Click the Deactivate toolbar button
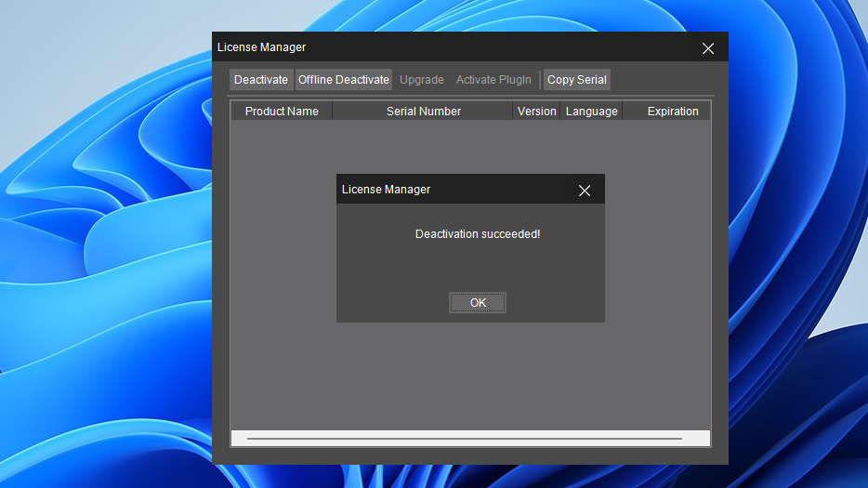This screenshot has width=868, height=488. (x=261, y=80)
